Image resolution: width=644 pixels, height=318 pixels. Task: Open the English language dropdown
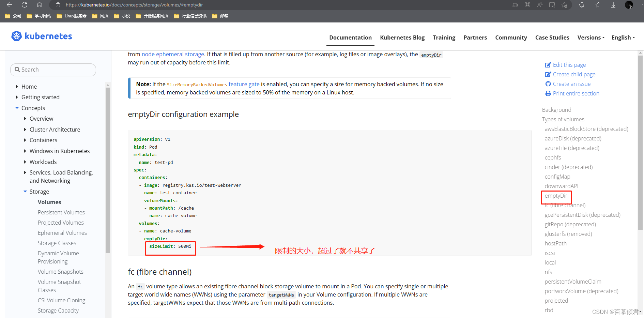pos(623,37)
